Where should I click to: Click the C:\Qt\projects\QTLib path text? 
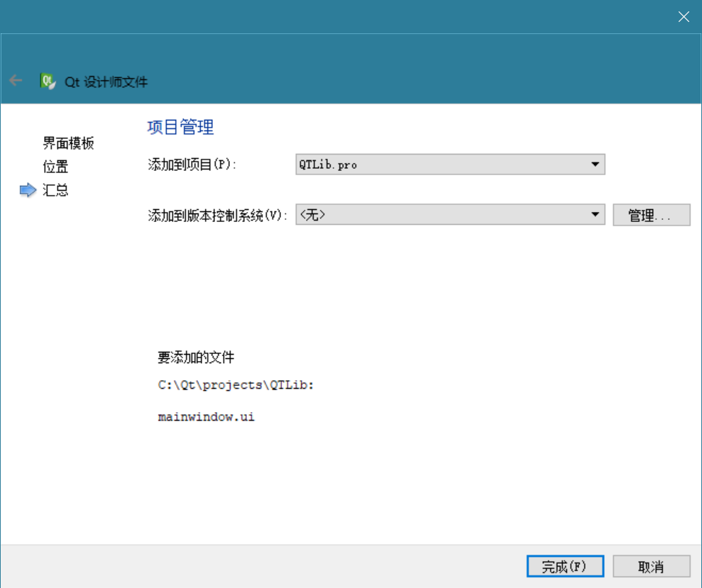point(236,385)
